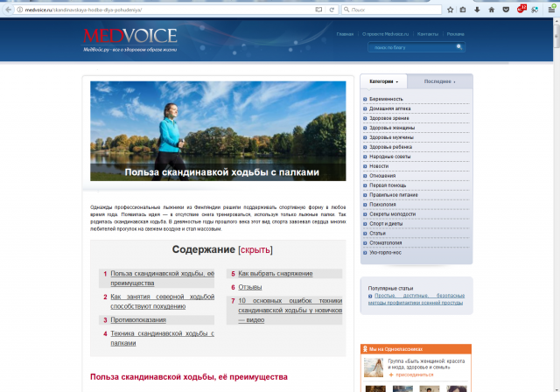Hide the contents via скрыть link
Viewport: 560px width, 392px height.
point(255,249)
